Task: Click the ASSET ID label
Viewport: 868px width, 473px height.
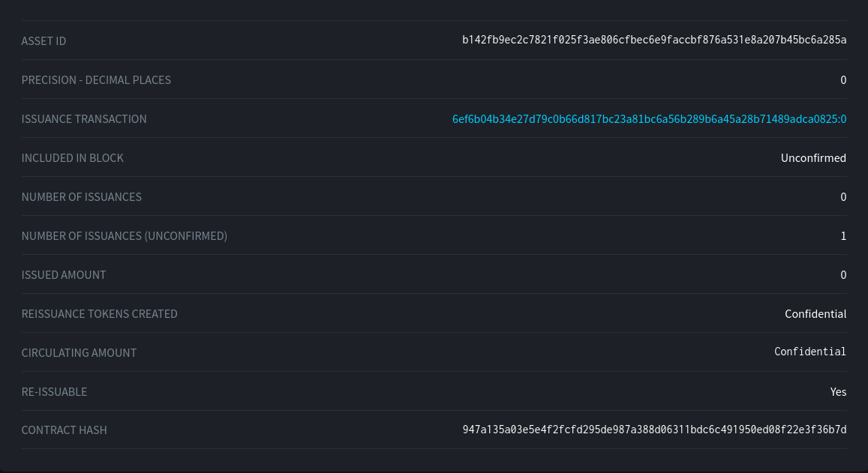Action: tap(44, 41)
